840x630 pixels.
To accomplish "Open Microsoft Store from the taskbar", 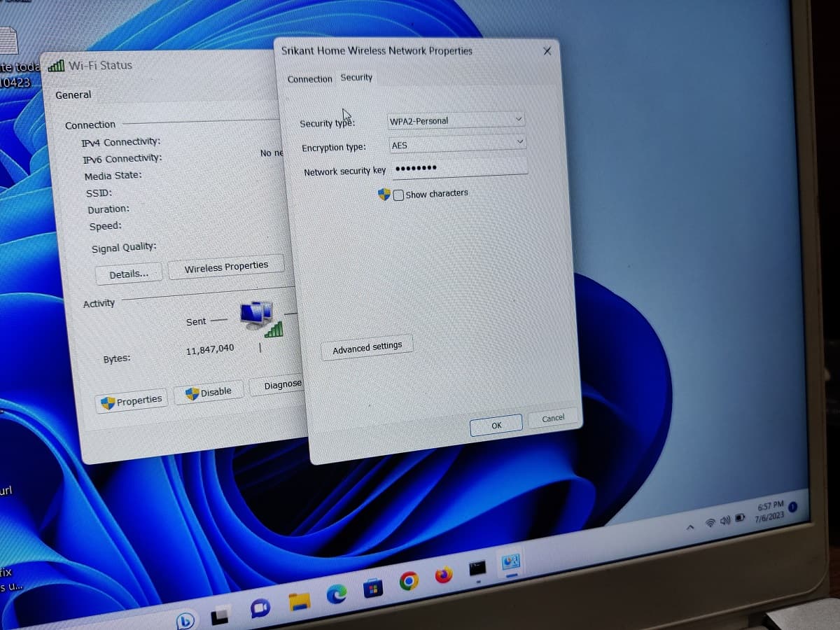I will (x=373, y=588).
